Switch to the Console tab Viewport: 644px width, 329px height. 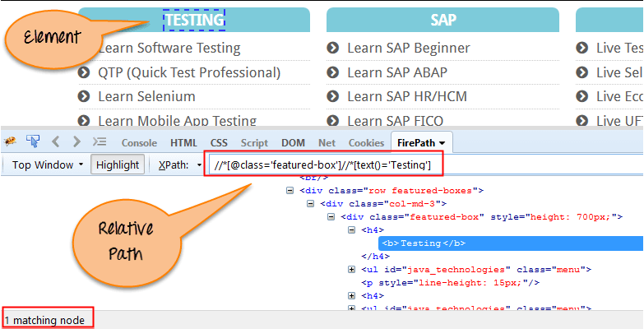point(139,142)
